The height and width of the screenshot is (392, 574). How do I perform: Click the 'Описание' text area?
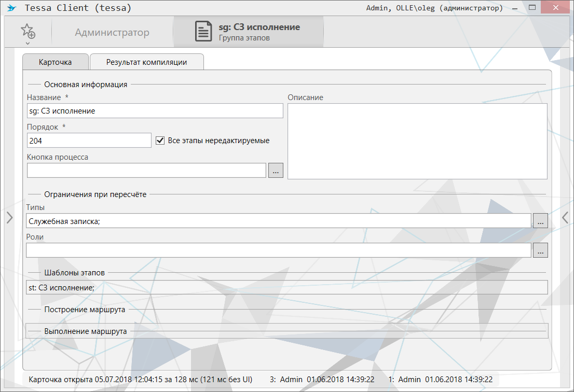[x=417, y=141]
